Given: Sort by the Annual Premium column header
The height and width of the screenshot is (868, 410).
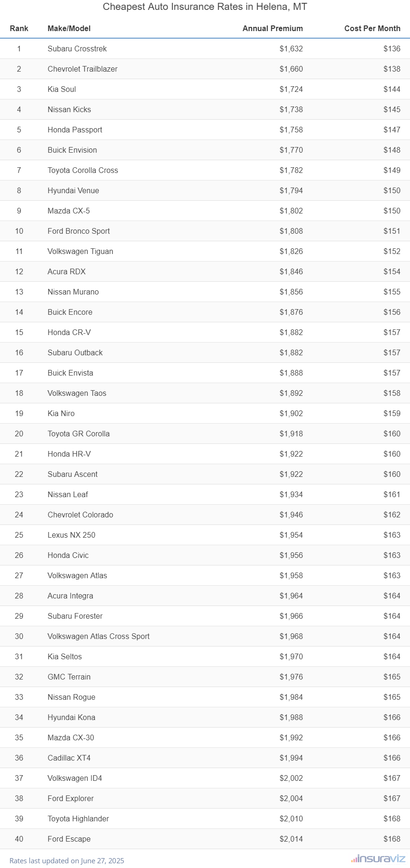Looking at the screenshot, I should tap(272, 28).
